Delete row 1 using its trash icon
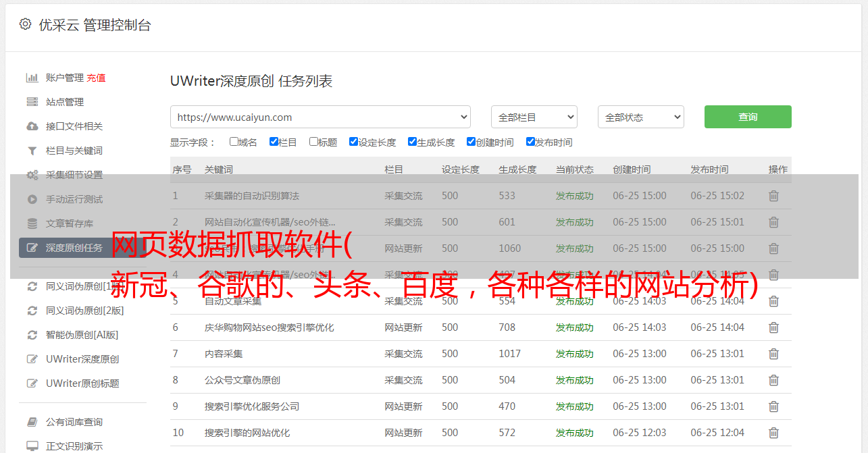The height and width of the screenshot is (453, 868). [773, 196]
